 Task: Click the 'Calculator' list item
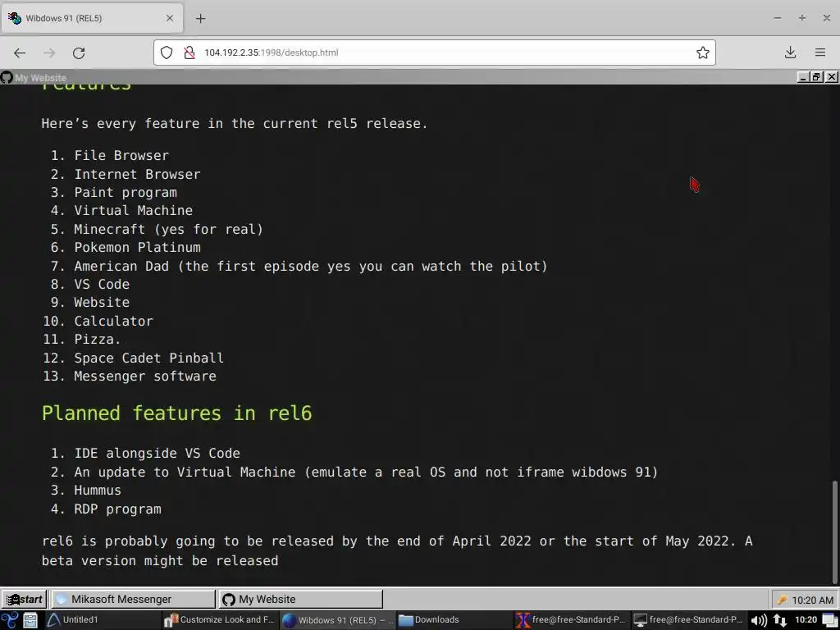pos(113,321)
